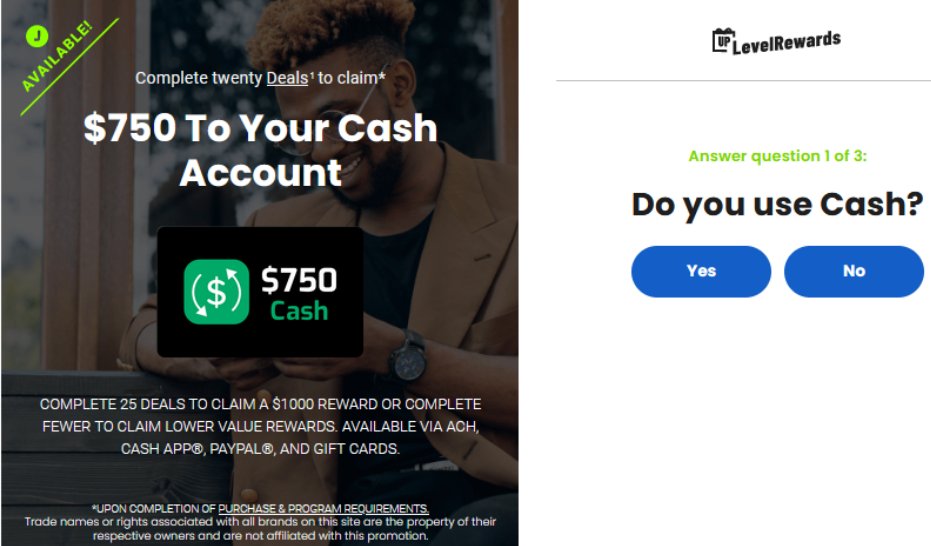
Task: Open the underlined Deals link
Action: pos(287,78)
